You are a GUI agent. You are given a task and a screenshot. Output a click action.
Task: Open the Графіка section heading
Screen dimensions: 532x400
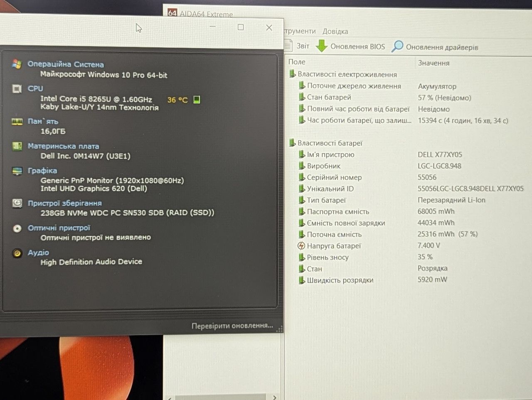point(42,171)
